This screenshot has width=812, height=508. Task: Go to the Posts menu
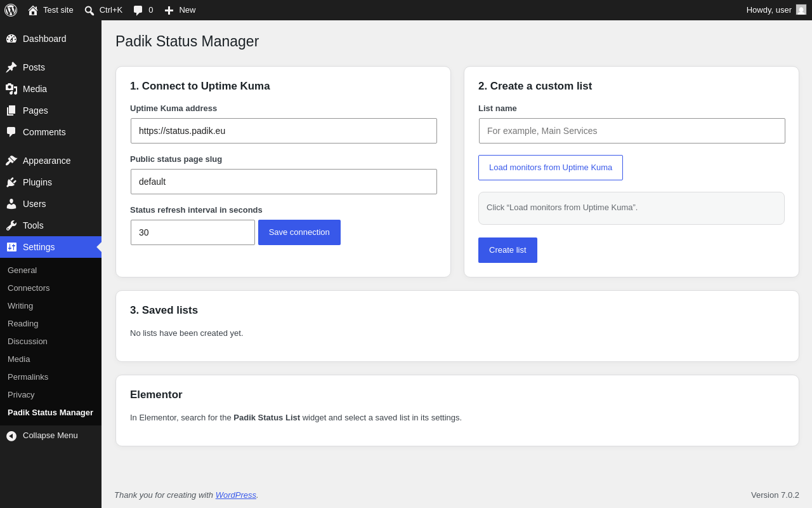[51, 67]
